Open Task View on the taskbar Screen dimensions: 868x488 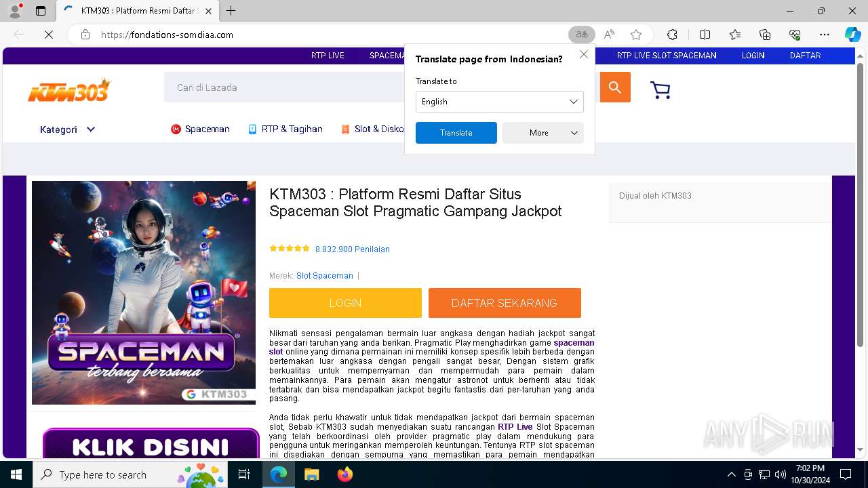[244, 474]
